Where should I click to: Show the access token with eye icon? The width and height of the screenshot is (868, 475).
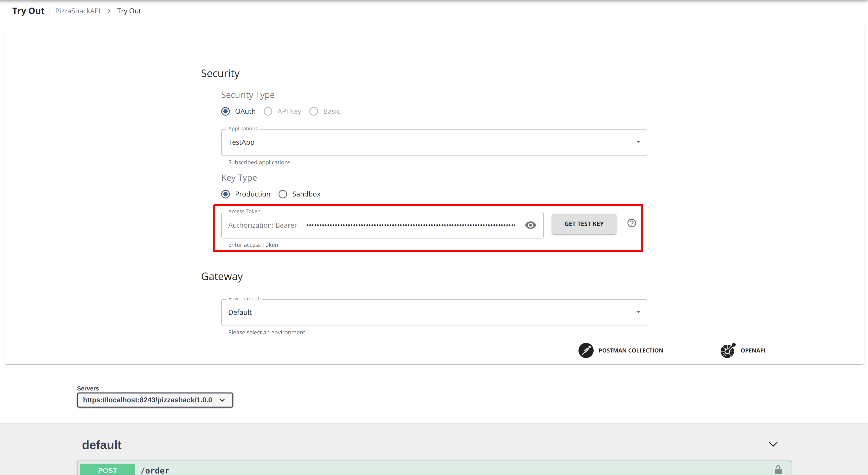pyautogui.click(x=530, y=225)
